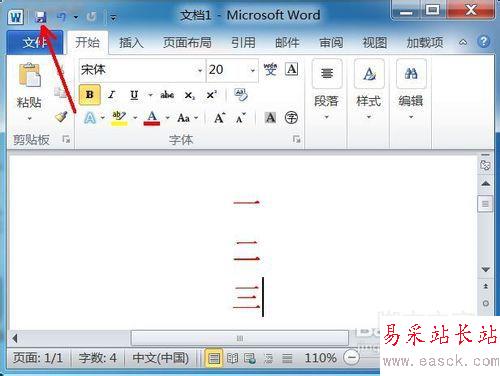Open the 邮件 tab
The image size is (500, 376).
287,42
